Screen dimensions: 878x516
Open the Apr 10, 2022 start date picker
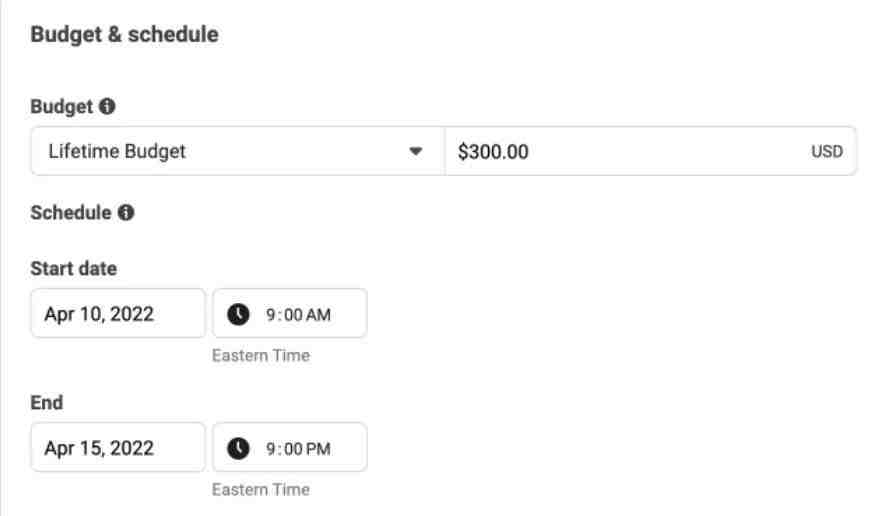118,313
